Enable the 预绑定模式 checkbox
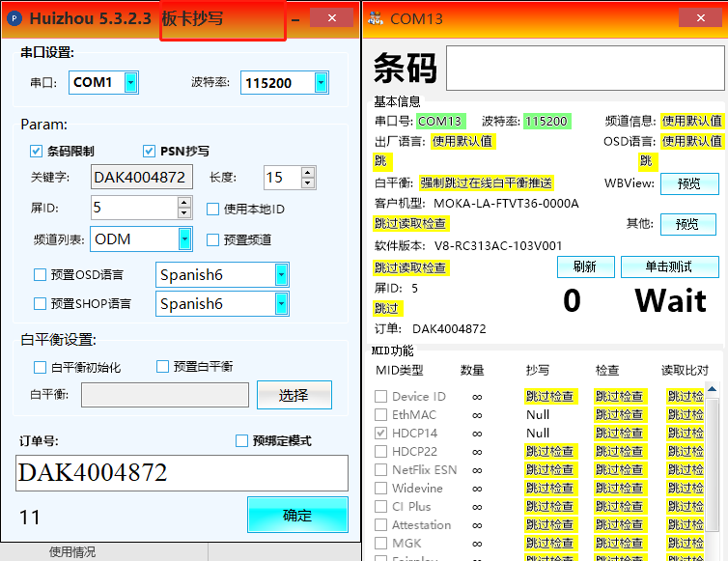The image size is (728, 561). (242, 441)
